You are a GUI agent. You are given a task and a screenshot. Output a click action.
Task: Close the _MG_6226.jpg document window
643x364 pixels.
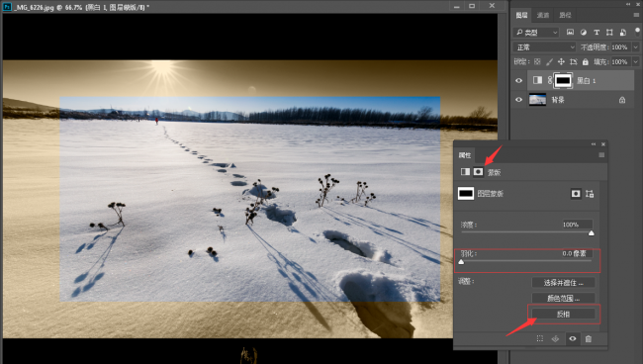click(492, 6)
